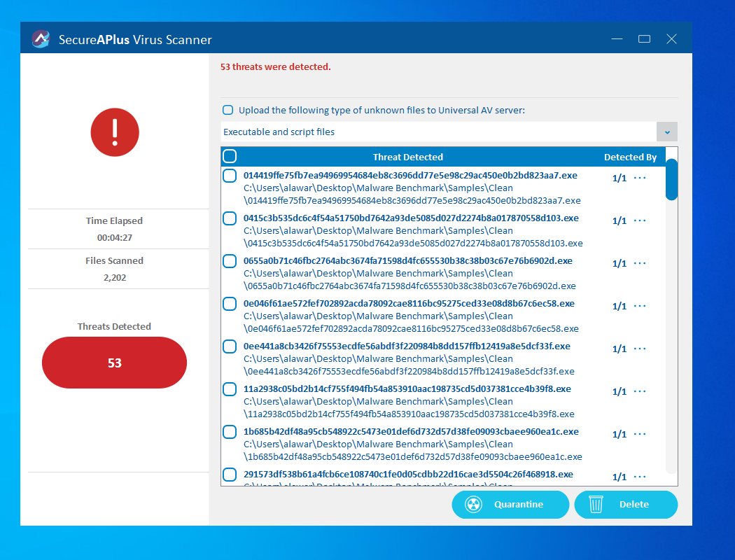Select filename 0e046f61ae572fef702892acda78092c...exe
The width and height of the screenshot is (735, 560).
click(409, 303)
